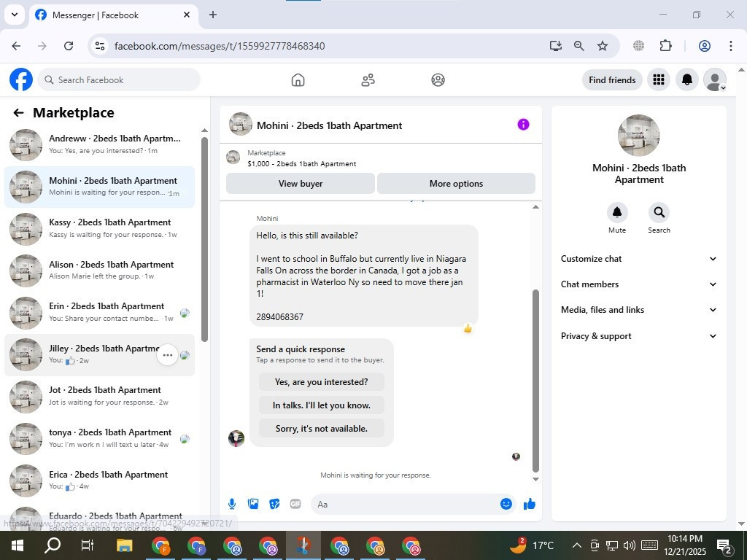Open the Facebook logo home link
The image size is (747, 560).
[x=21, y=79]
